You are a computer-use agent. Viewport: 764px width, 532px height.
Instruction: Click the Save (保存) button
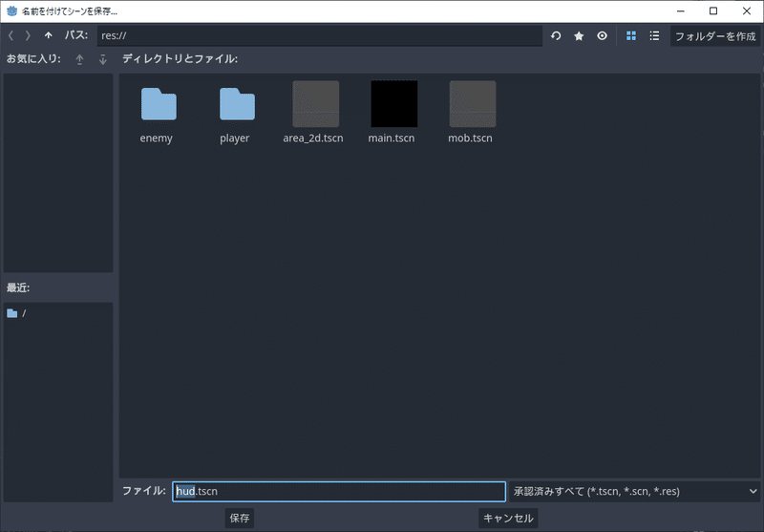coord(240,518)
